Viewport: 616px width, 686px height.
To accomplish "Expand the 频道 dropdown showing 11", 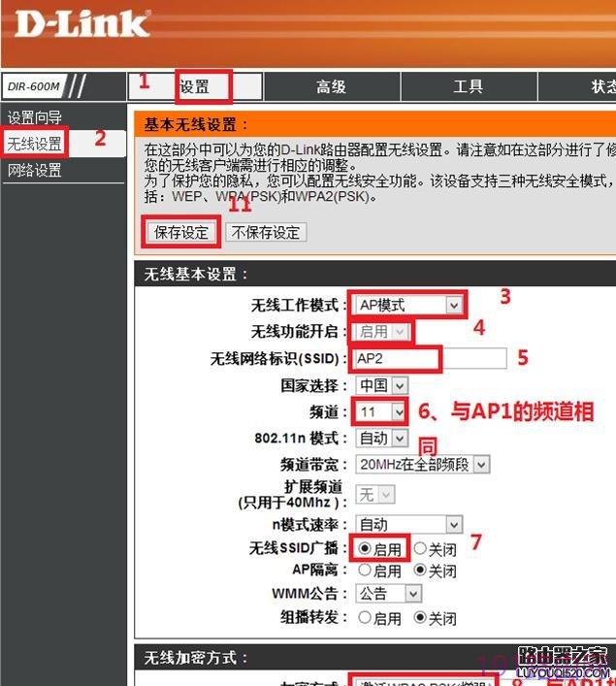I will coord(380,411).
